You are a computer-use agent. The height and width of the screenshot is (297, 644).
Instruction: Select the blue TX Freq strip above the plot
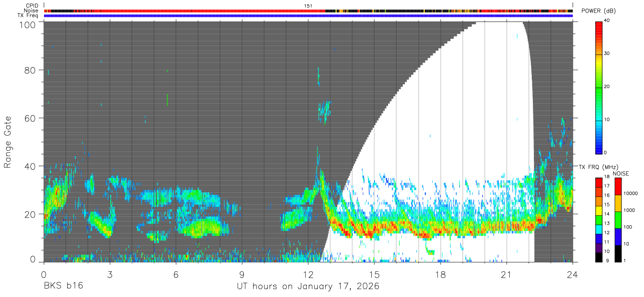[x=308, y=16]
